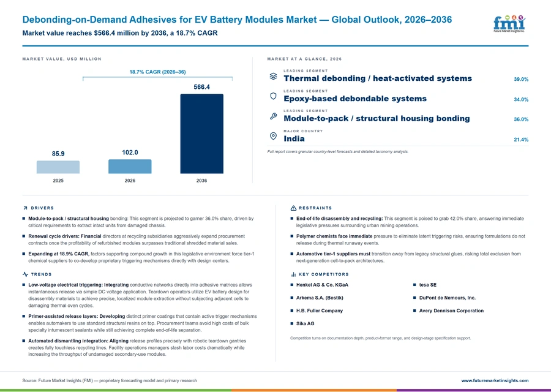The height and width of the screenshot is (392, 551).
Task: Click the report title Debonding-on-Demand Adhesives heading
Action: [237, 20]
